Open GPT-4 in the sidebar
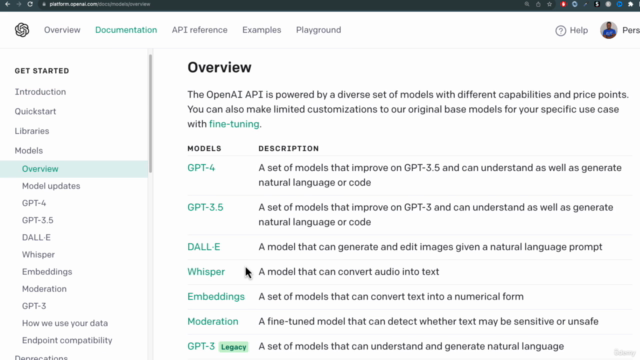This screenshot has height=360, width=640. click(x=34, y=203)
